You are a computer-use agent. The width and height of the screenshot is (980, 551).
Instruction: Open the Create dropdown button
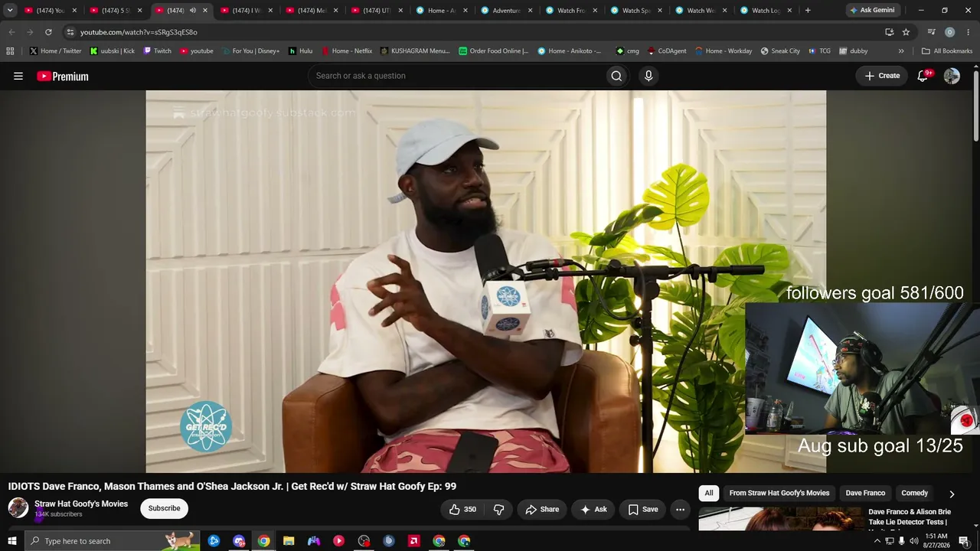click(883, 76)
